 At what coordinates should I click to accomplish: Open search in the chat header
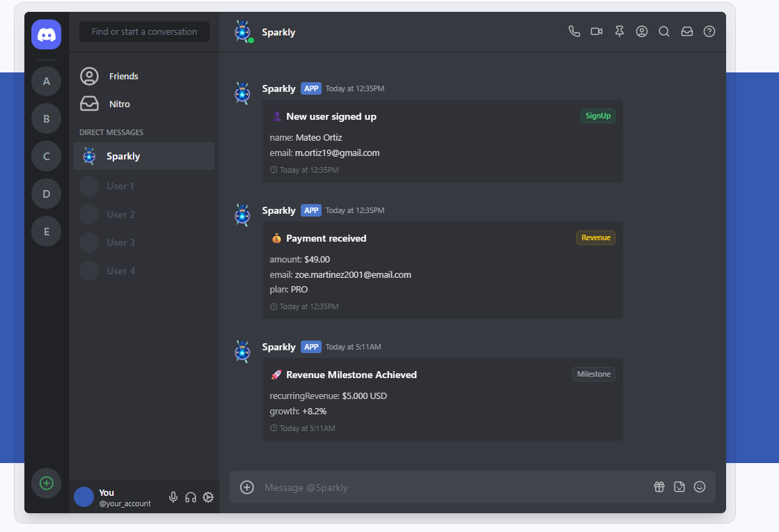coord(664,31)
